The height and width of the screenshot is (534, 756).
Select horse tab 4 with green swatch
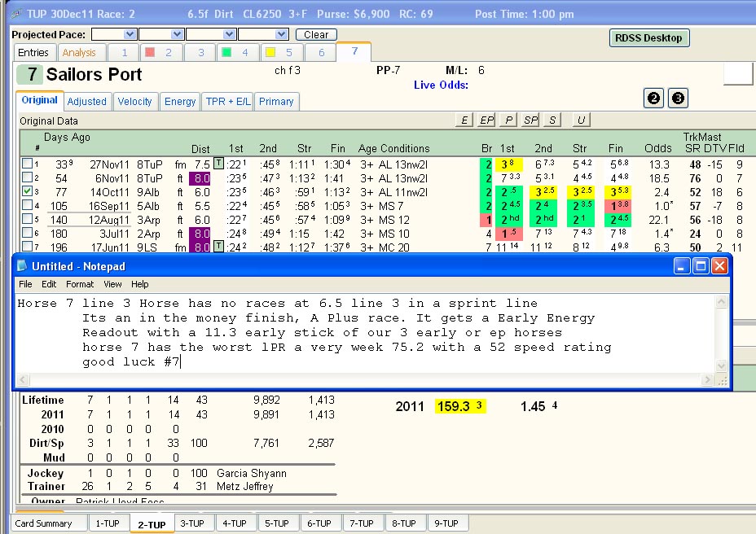click(x=238, y=53)
